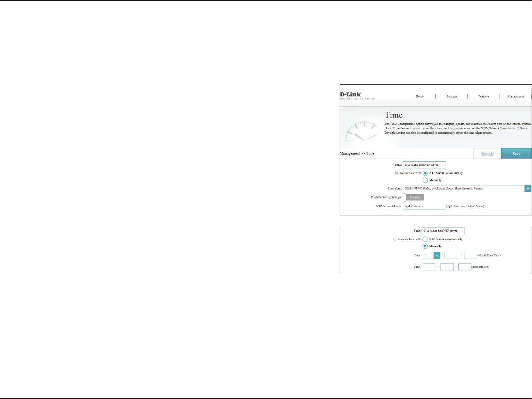Click the 'Management >> Time' breadcrumb
Screen dimensions: 532x399
coord(357,153)
